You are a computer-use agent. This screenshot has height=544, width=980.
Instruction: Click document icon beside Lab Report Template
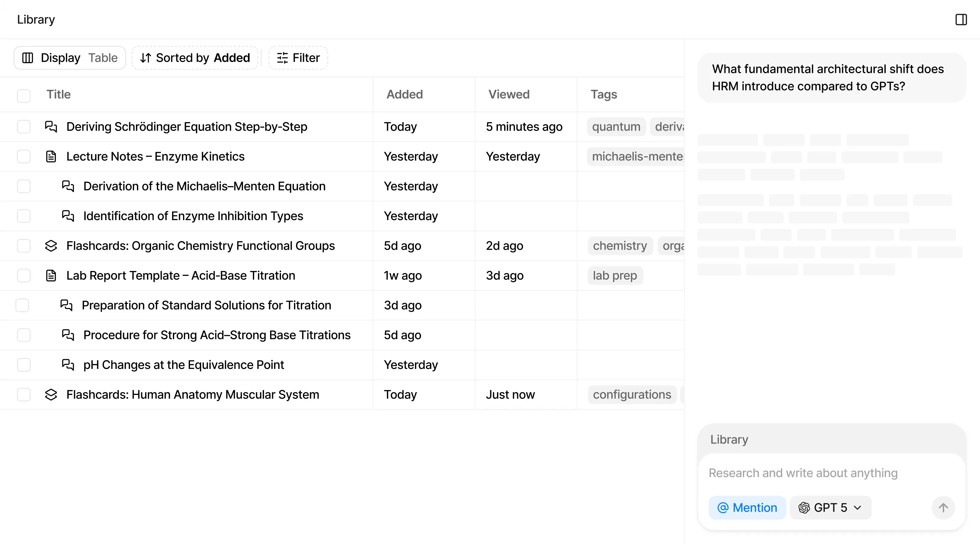click(51, 275)
